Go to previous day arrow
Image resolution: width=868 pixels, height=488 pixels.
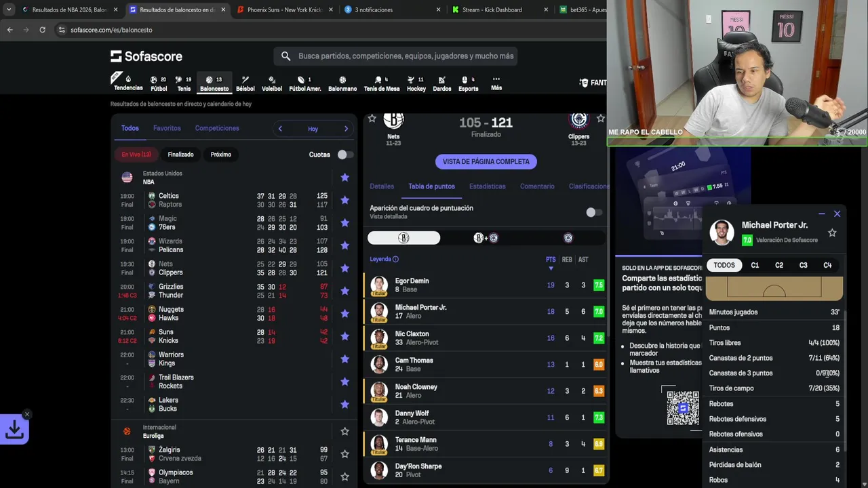280,129
